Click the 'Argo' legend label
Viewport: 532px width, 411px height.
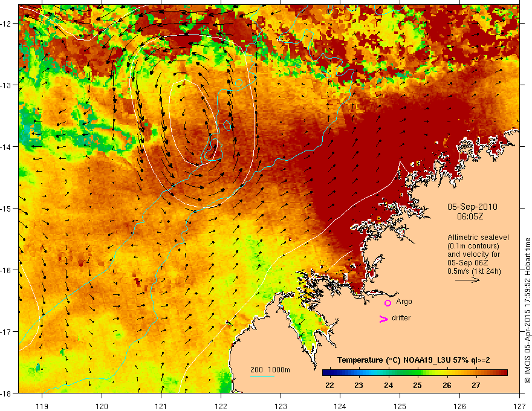tap(404, 302)
